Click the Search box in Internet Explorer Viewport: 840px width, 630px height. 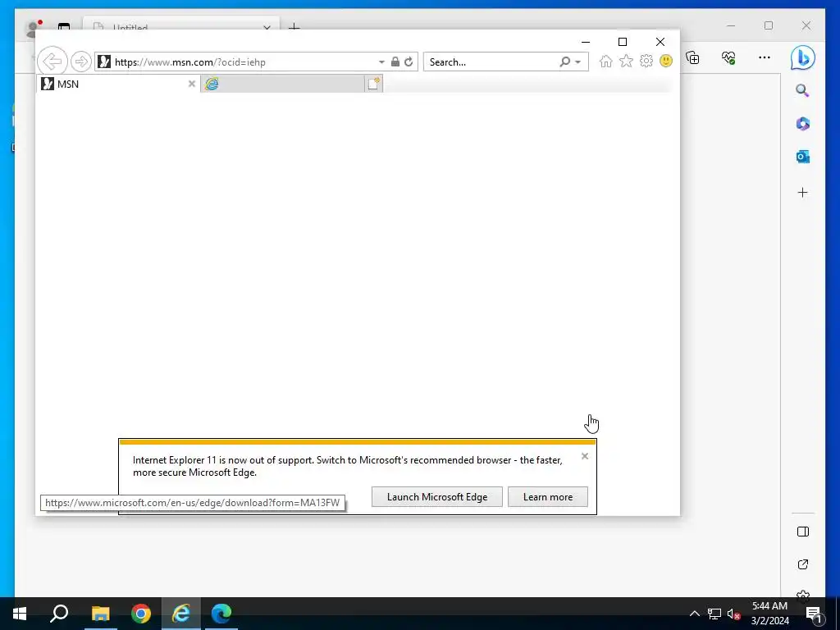[x=492, y=62]
